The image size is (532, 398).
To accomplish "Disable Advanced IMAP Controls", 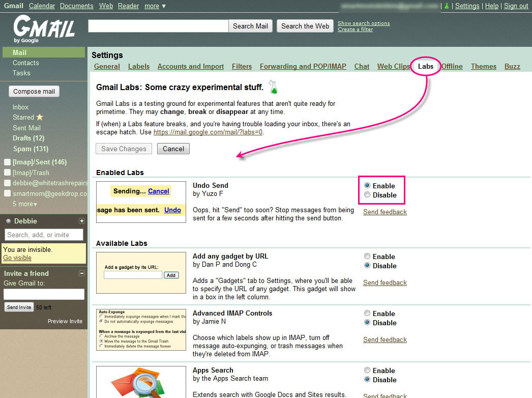I will 367,322.
